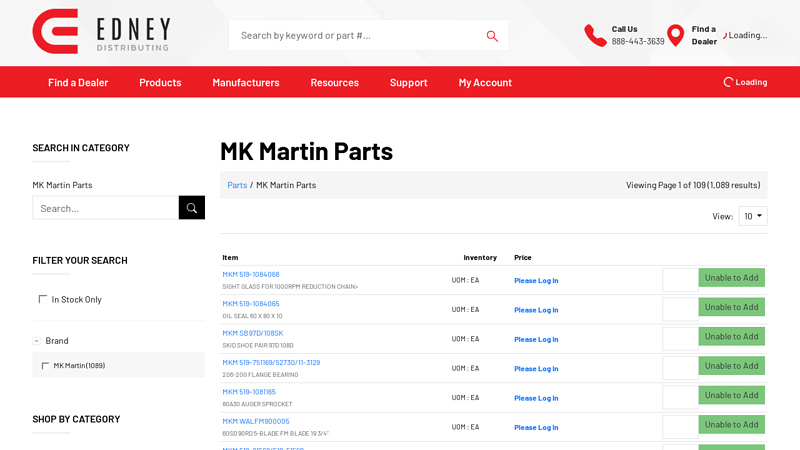Image resolution: width=800 pixels, height=450 pixels.
Task: Click the red map pin dealer icon
Action: point(676,35)
